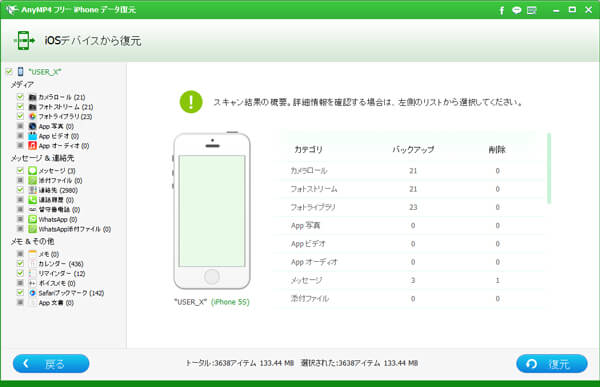The image size is (600, 387).
Task: Toggle the 通話履歴 (0) checkbox
Action: click(20, 199)
